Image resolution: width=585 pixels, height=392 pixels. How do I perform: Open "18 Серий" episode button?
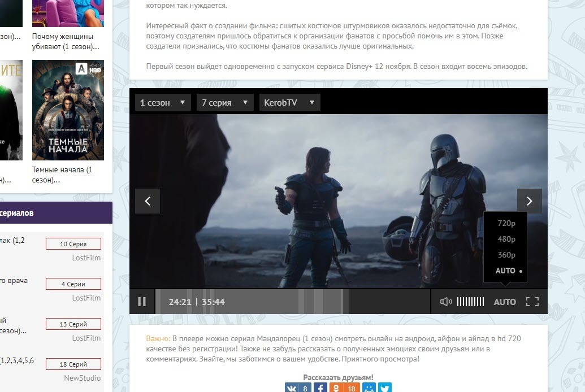(73, 364)
